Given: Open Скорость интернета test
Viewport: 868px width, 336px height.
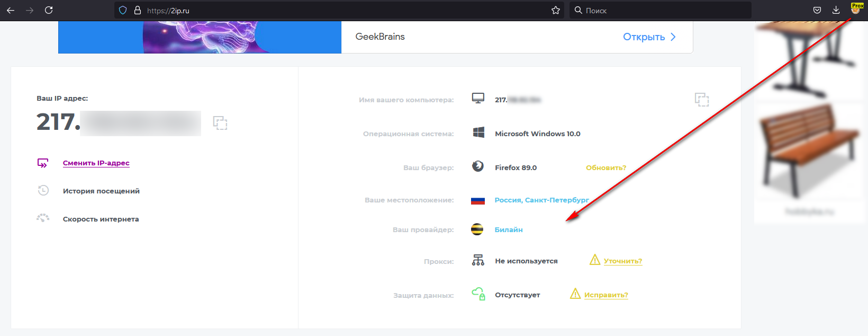Looking at the screenshot, I should coord(101,219).
